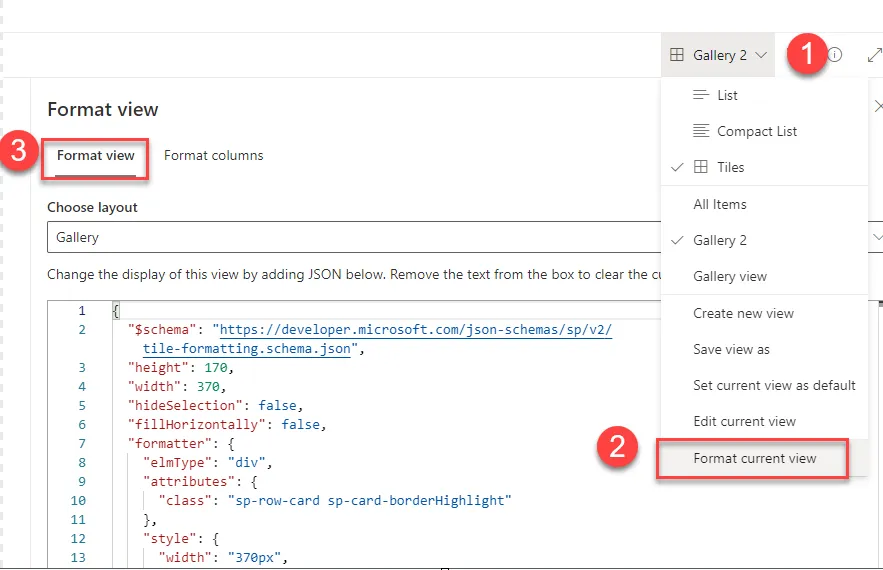Switch to the Format view tab

(x=96, y=156)
